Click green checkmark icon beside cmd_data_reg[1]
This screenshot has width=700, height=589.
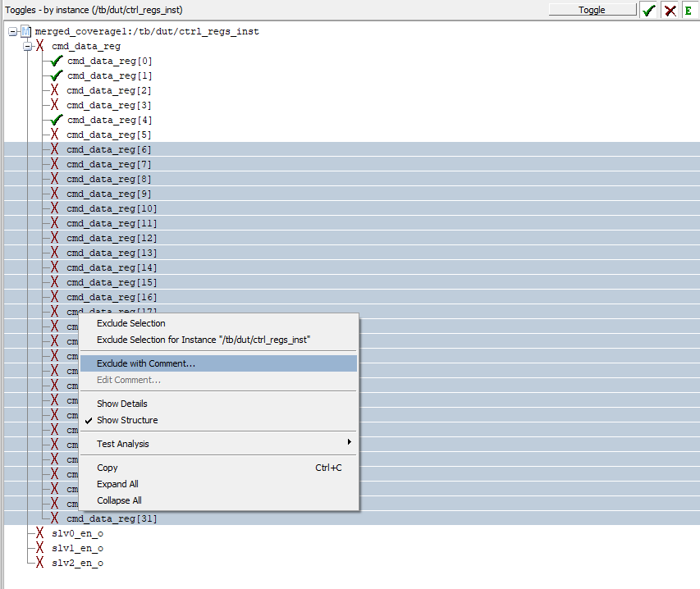click(54, 75)
